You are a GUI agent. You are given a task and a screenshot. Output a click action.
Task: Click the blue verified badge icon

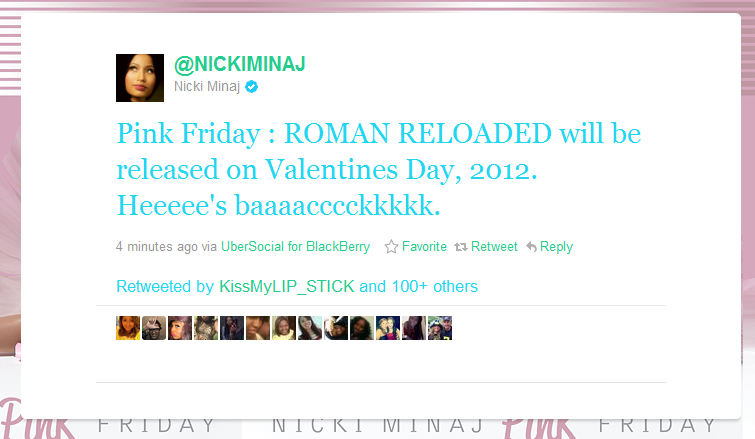pyautogui.click(x=251, y=87)
